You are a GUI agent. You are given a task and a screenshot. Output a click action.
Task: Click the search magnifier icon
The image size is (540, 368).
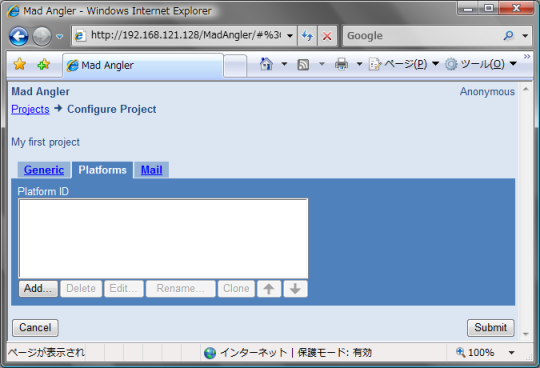tap(508, 35)
